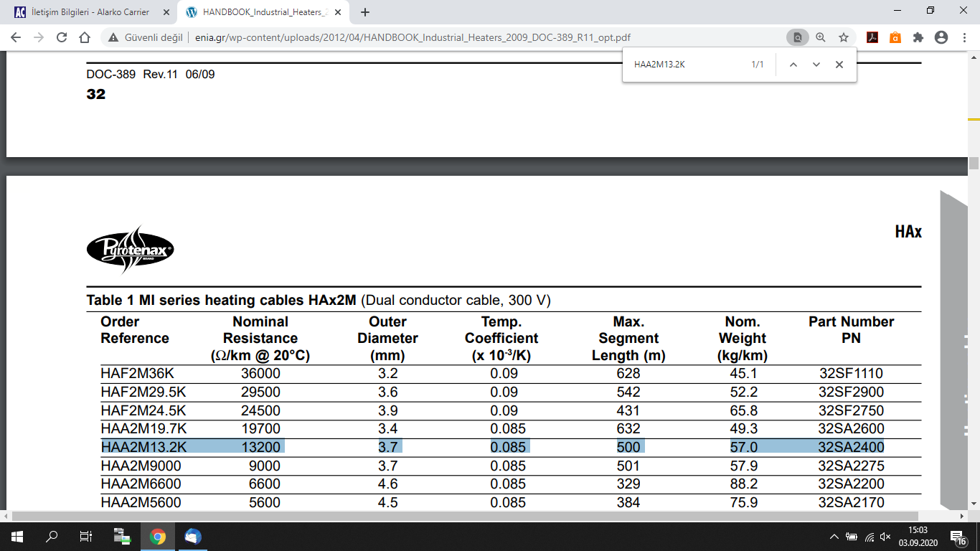Open the printer/scanner app on taskbar
This screenshot has height=551, width=980.
pyautogui.click(x=122, y=537)
